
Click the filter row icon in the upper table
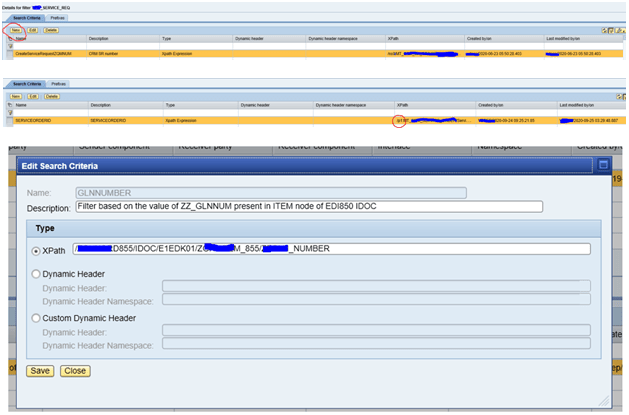[x=8, y=46]
